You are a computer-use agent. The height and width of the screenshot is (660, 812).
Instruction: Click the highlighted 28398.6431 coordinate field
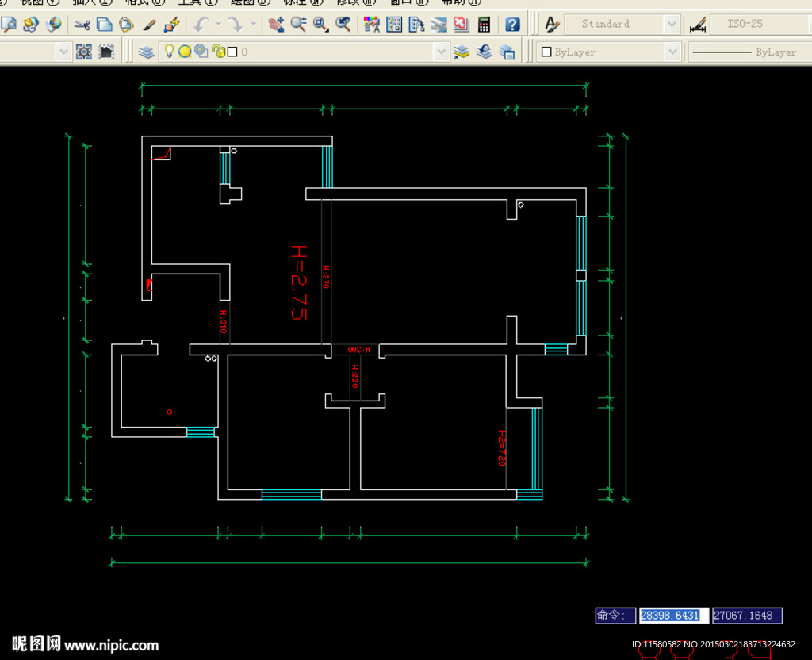coord(669,616)
